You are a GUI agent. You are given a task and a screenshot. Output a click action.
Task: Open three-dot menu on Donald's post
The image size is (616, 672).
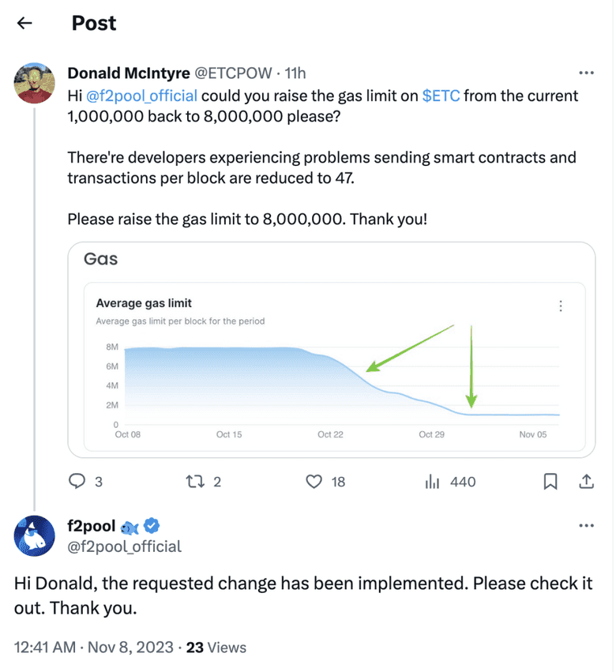coord(586,73)
